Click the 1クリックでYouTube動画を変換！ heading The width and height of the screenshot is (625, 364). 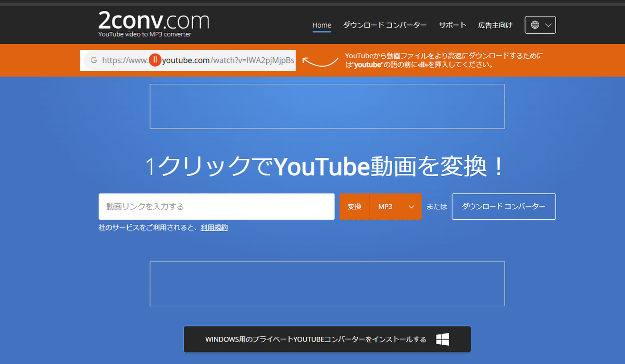[325, 166]
